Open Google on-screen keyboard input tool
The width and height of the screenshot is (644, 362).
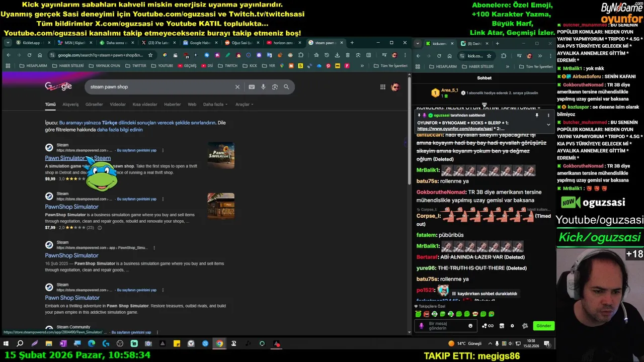coord(252,87)
